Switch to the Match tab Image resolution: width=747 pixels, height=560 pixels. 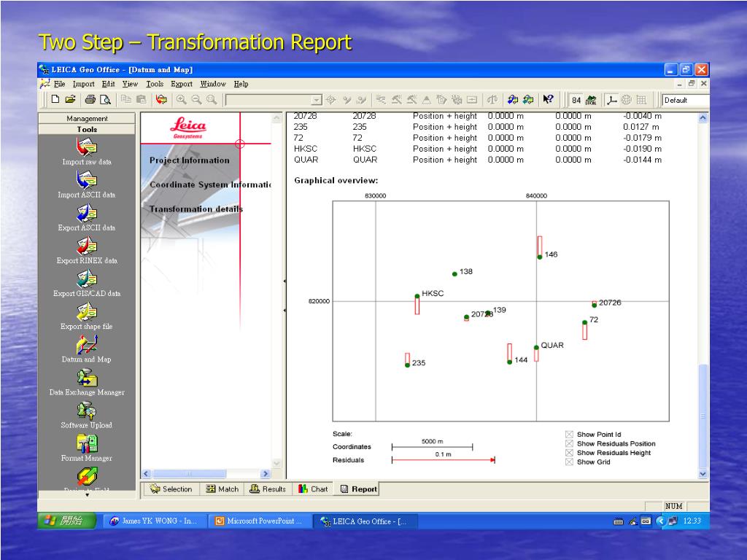[222, 489]
